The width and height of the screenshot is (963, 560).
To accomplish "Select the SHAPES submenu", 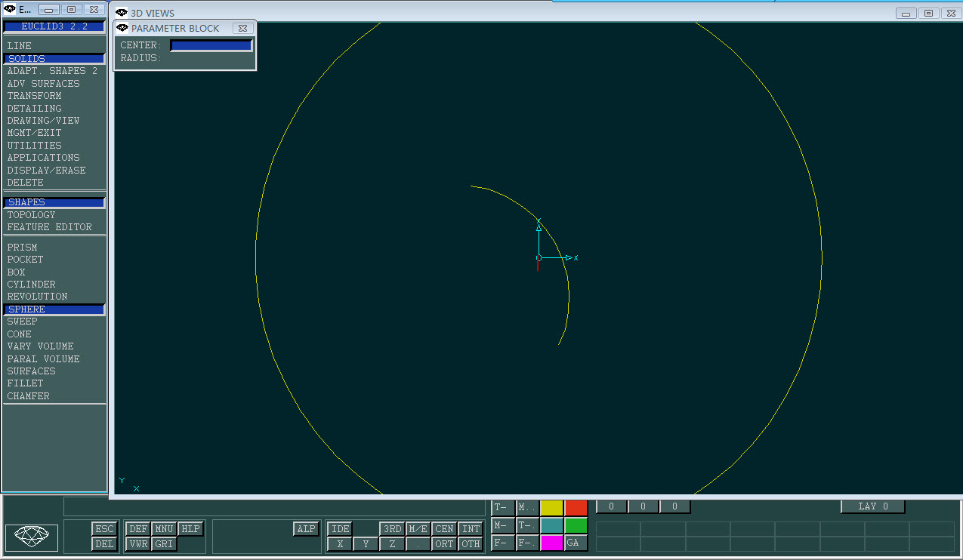I will [x=54, y=202].
